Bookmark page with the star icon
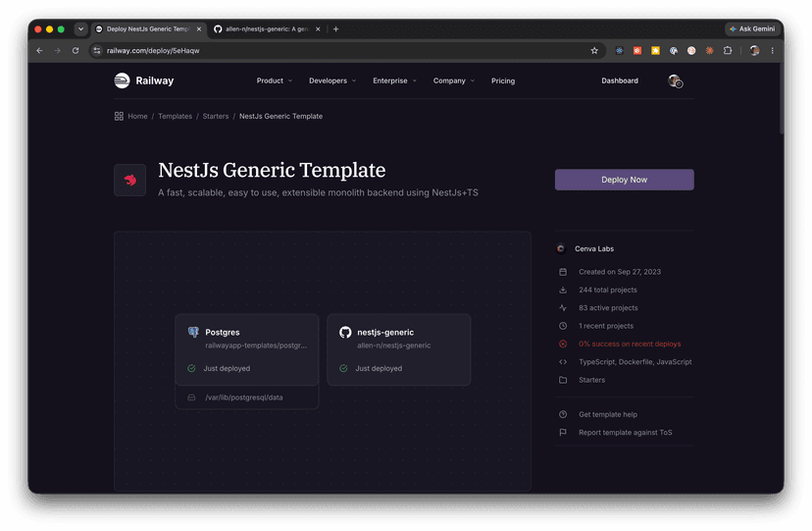This screenshot has width=812, height=531. click(x=594, y=50)
